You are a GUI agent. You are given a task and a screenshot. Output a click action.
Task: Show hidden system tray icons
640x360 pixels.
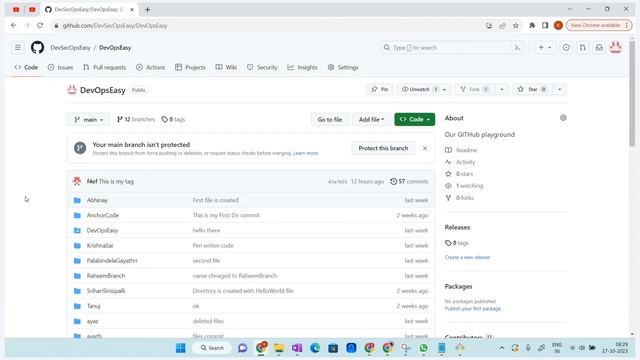coord(502,348)
